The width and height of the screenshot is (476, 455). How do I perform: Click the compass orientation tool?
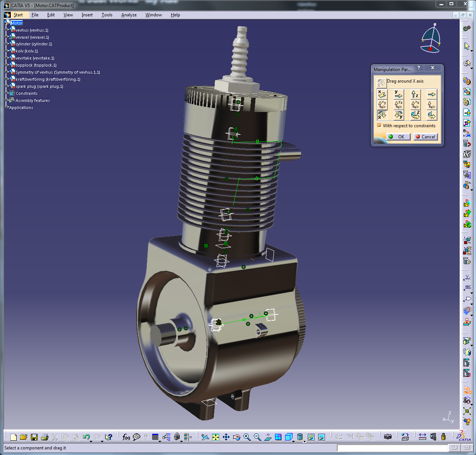click(431, 39)
